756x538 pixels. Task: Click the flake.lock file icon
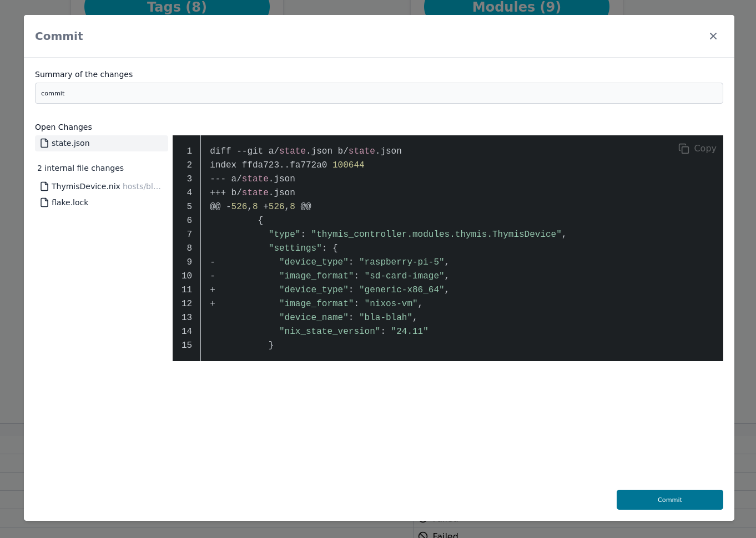(x=44, y=202)
